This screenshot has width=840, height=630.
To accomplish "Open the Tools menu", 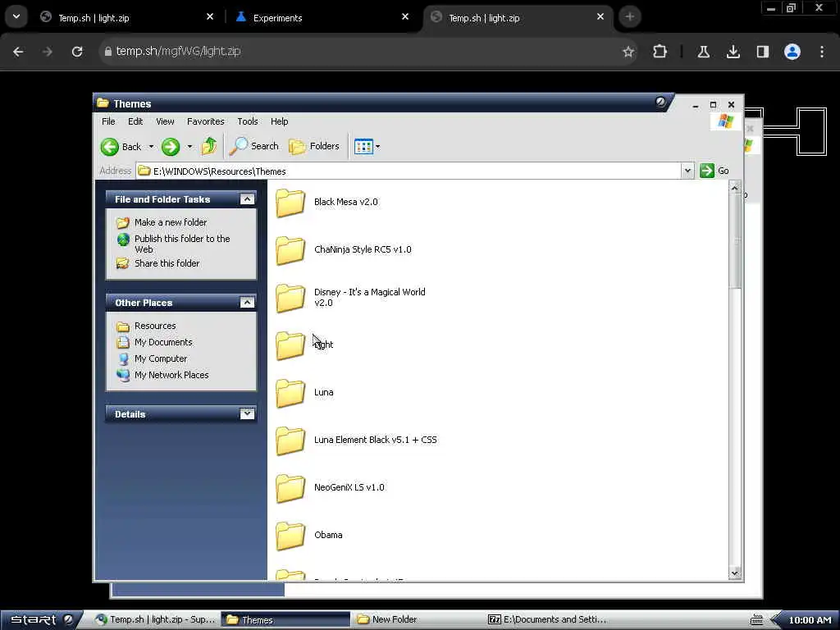I will 248,121.
